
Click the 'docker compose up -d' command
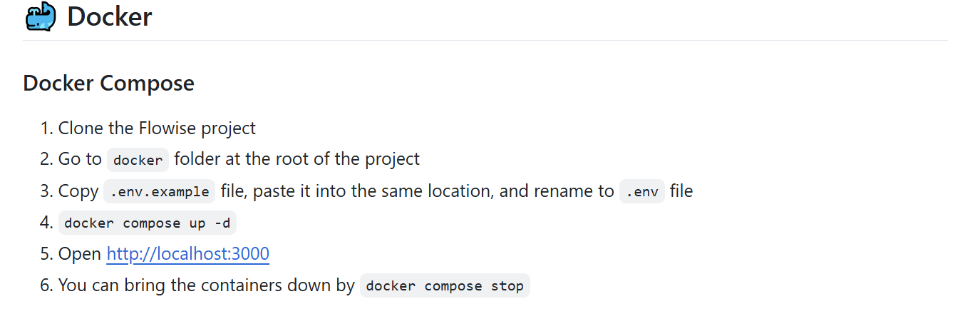tap(147, 223)
